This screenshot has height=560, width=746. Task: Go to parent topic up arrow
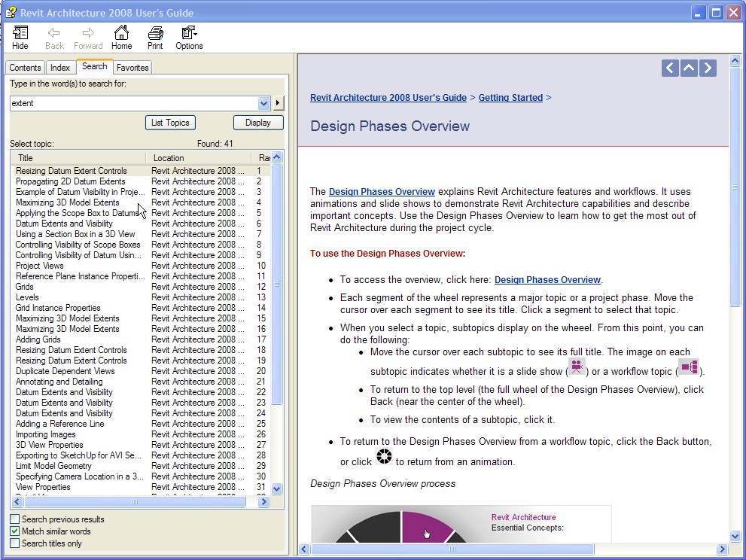click(689, 68)
